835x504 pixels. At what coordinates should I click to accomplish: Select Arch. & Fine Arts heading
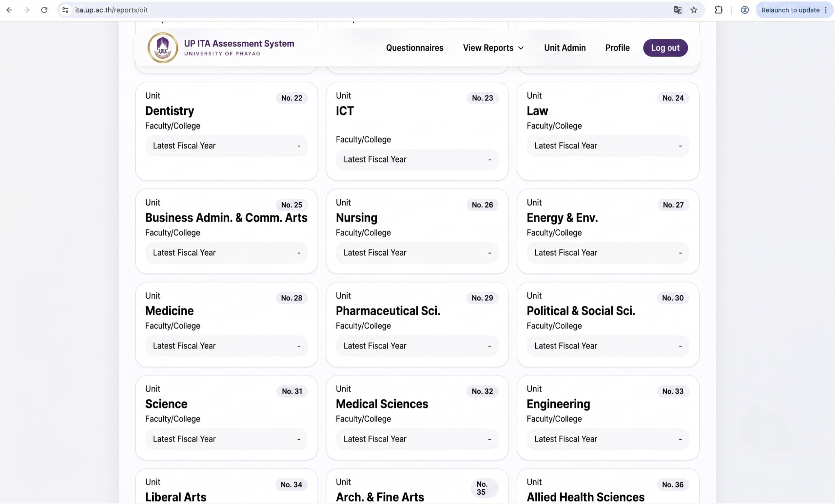pyautogui.click(x=380, y=497)
